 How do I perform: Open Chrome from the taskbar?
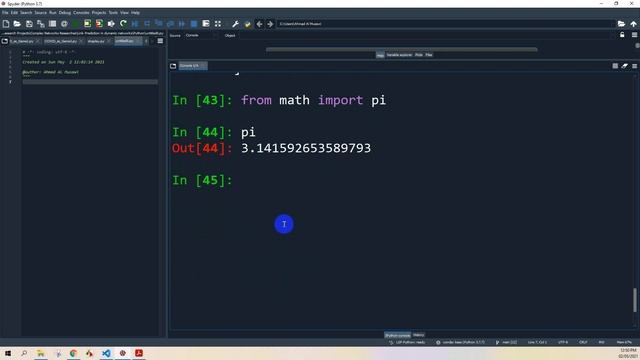coord(73,353)
